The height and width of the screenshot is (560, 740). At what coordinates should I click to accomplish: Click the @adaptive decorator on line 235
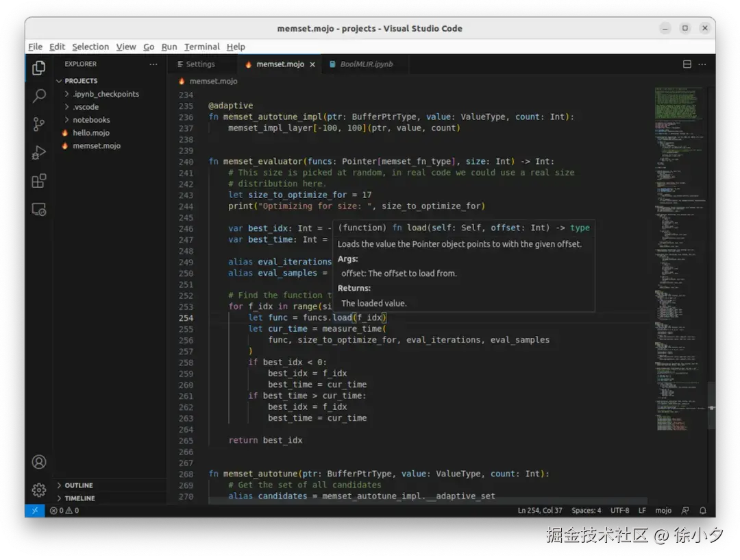[x=230, y=106]
